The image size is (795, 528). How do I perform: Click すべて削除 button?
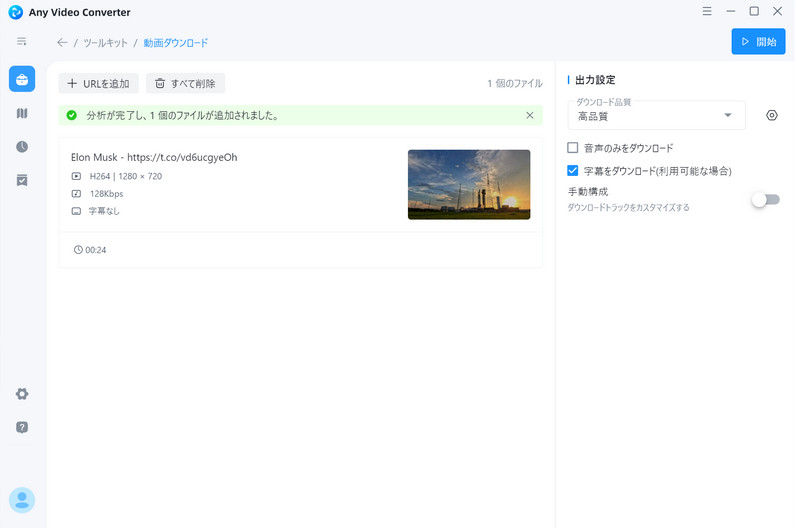(x=186, y=83)
